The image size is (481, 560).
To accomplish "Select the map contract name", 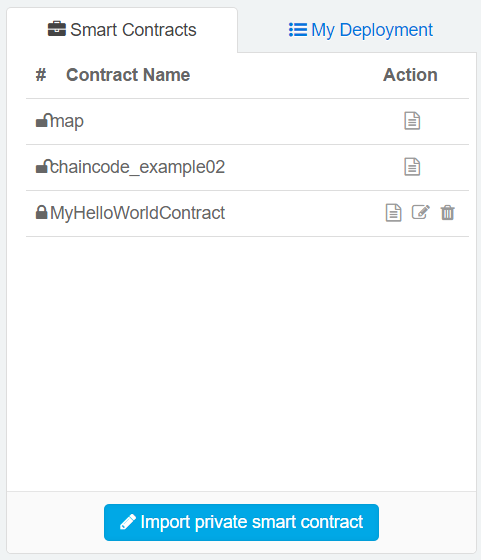I will (67, 121).
